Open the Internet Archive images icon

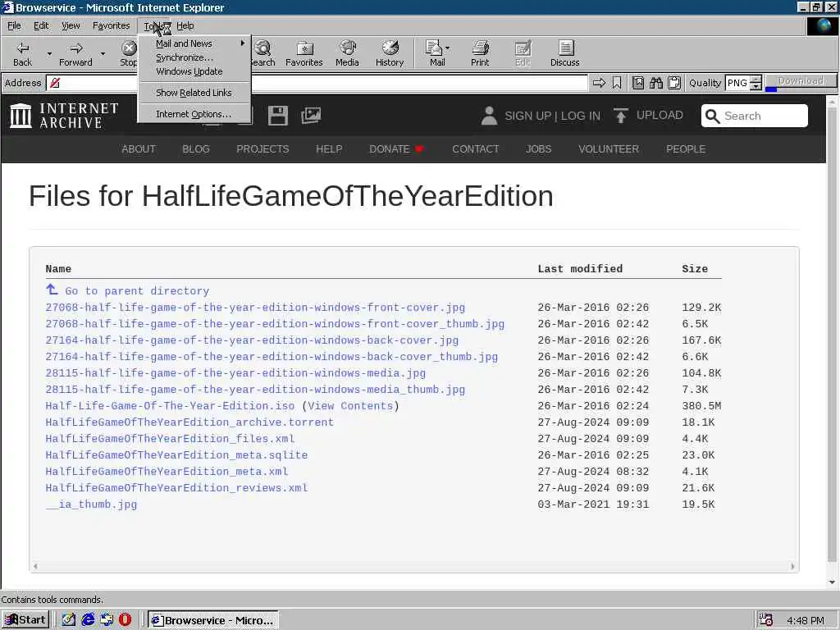point(311,115)
